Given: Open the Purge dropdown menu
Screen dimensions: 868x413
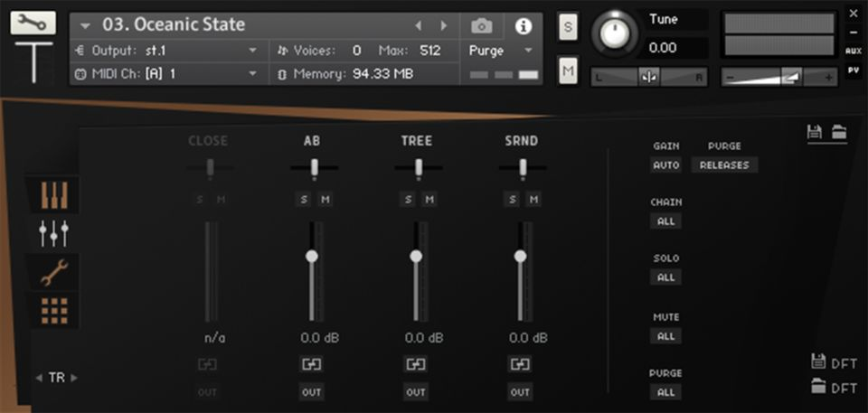Looking at the screenshot, I should tap(501, 51).
